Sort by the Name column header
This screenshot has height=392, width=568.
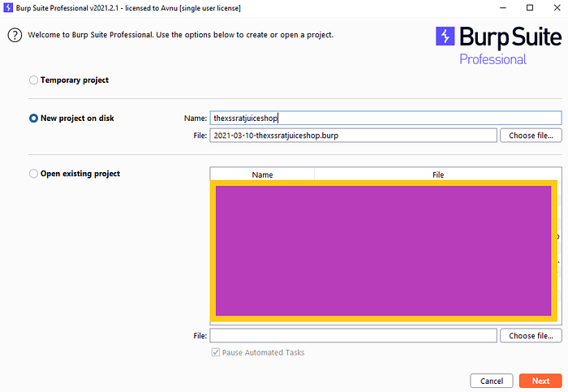pyautogui.click(x=262, y=174)
